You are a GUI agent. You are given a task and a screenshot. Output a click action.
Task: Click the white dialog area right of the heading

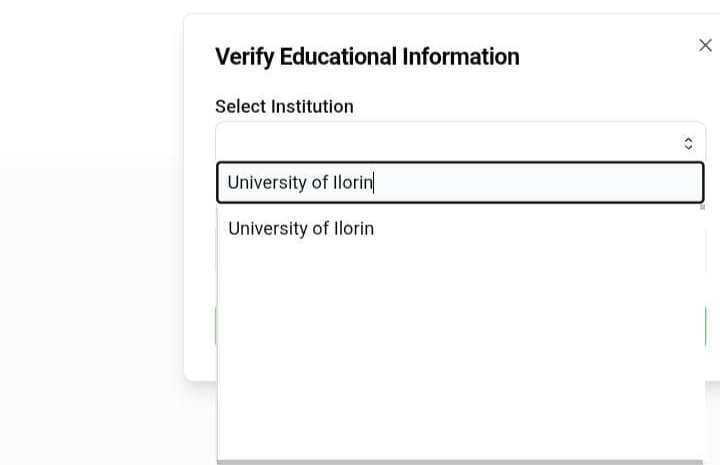click(x=606, y=57)
